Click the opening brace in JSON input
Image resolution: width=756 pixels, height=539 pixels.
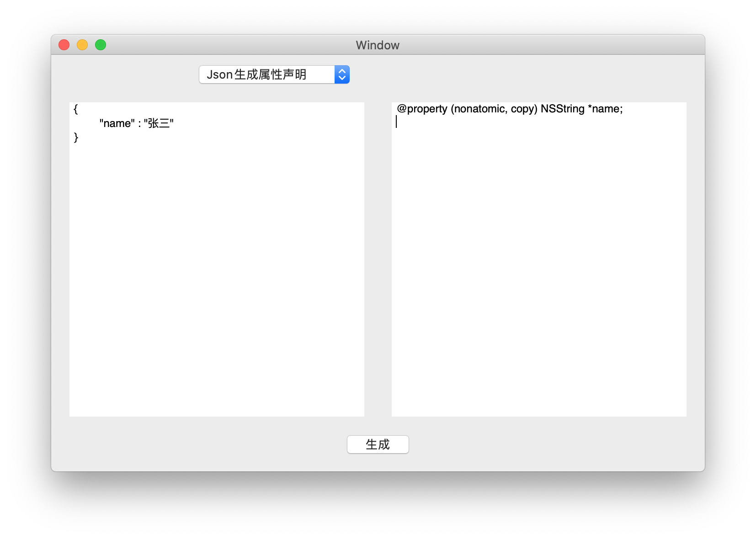click(76, 109)
